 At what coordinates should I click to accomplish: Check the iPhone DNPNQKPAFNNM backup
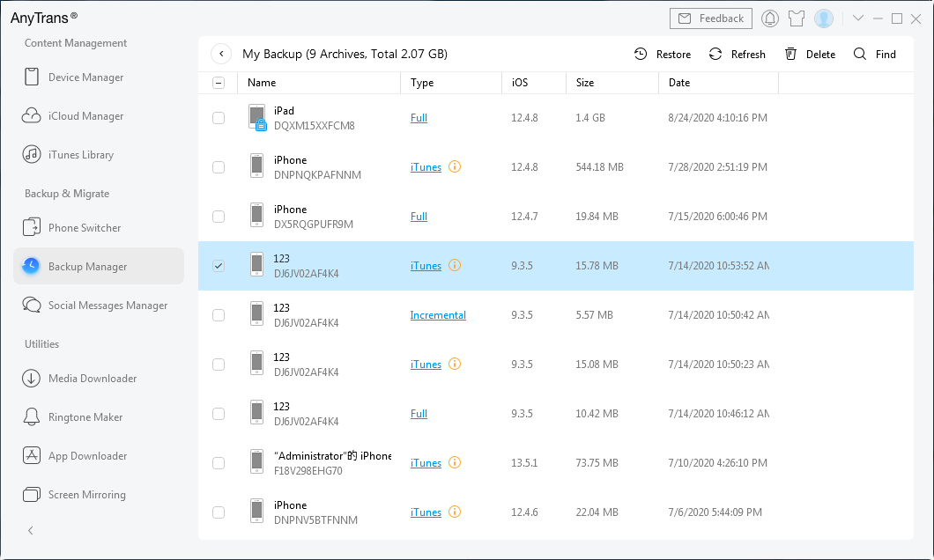pyautogui.click(x=219, y=167)
